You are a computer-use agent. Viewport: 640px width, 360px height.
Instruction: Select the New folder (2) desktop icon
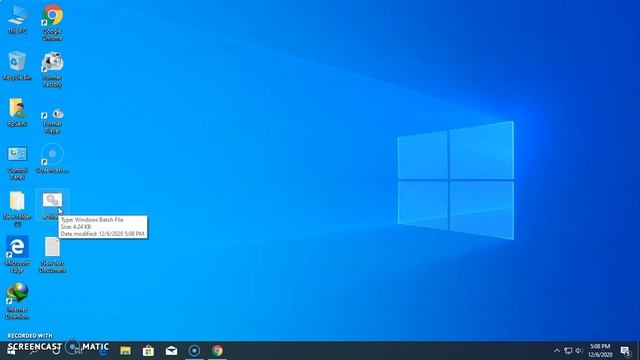[x=17, y=209]
